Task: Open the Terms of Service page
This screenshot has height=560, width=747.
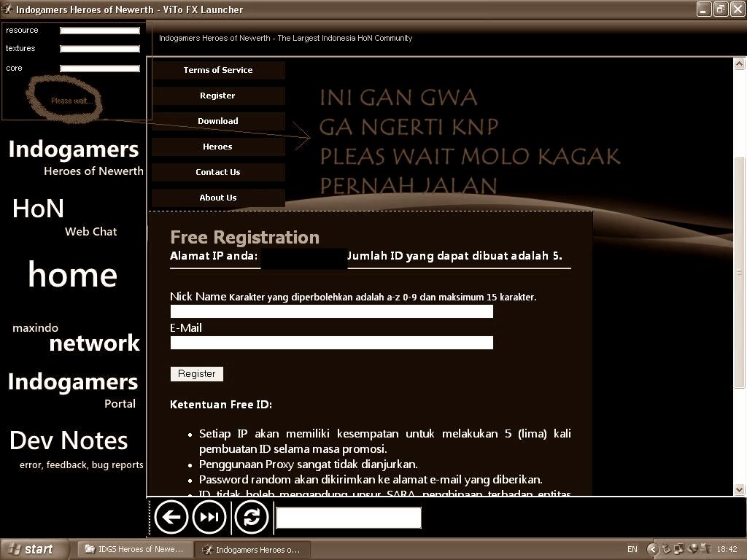Action: click(218, 70)
